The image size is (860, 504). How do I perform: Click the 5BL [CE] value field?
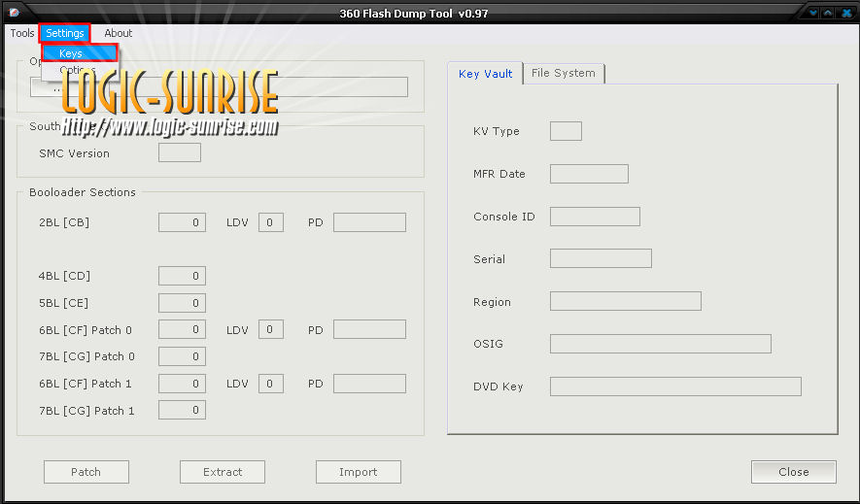click(x=182, y=303)
